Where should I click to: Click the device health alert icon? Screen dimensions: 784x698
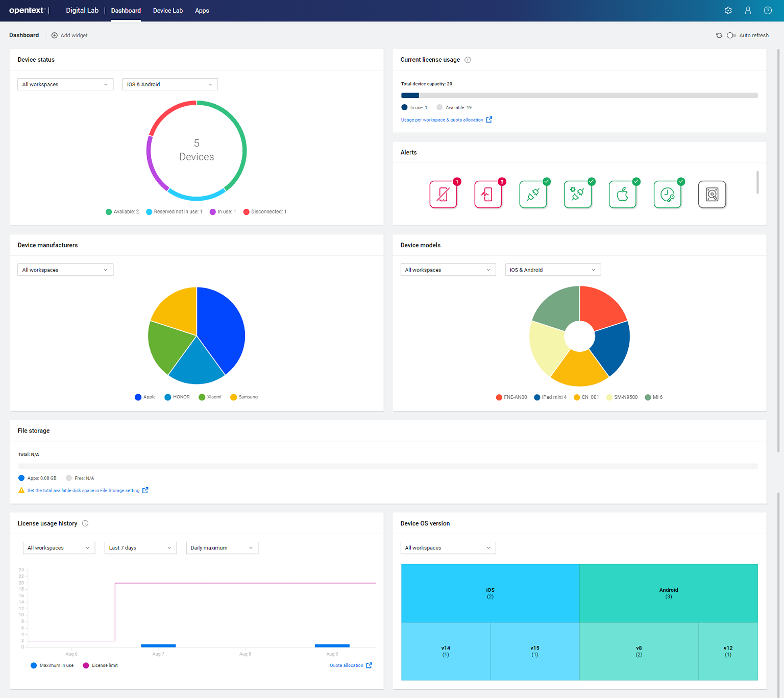point(488,195)
